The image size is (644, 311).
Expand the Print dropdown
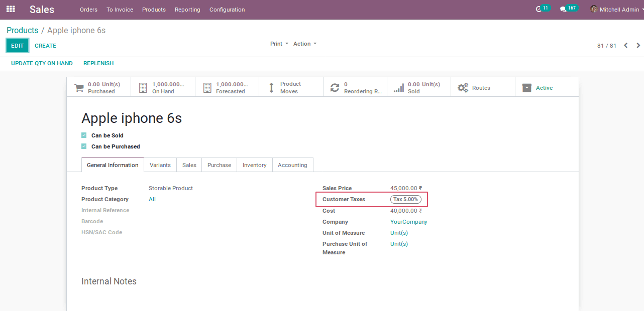pos(279,44)
